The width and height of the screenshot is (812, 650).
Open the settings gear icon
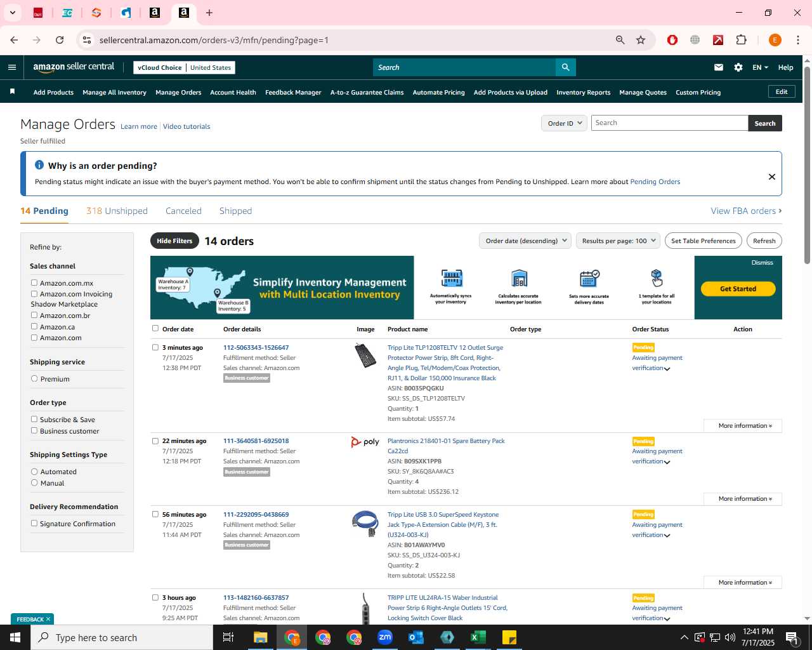(738, 67)
